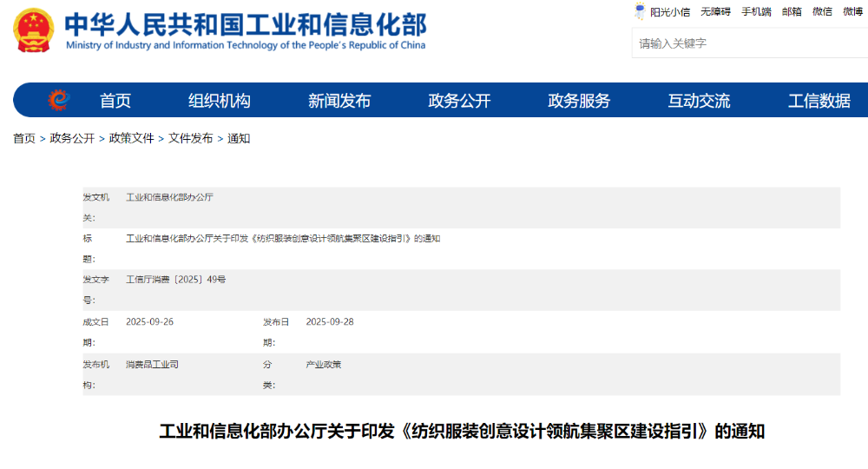The image size is (868, 469).
Task: Click the national emblem logo
Action: [x=33, y=30]
